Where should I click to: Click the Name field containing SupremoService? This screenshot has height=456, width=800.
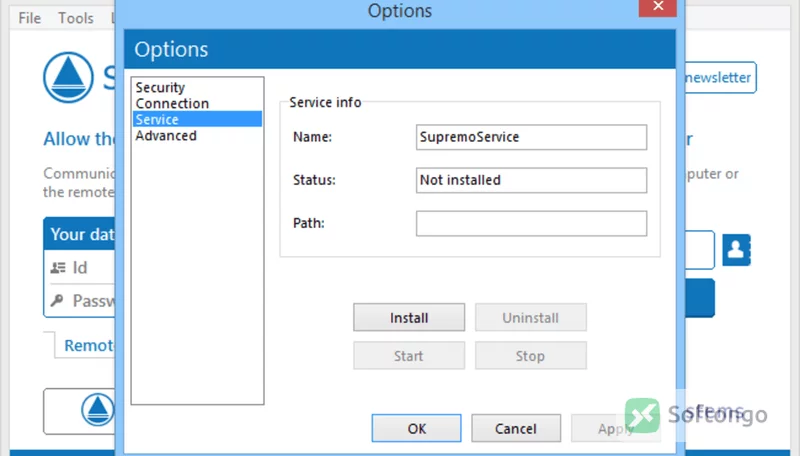click(531, 137)
